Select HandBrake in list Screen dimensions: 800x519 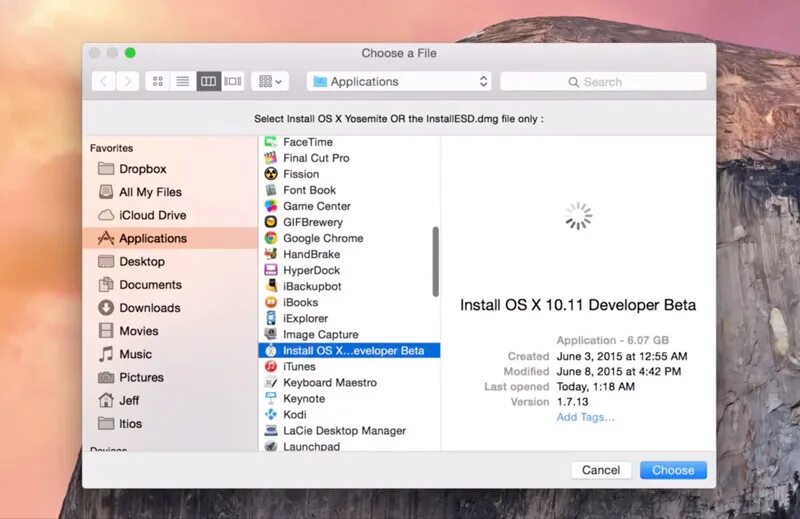pos(349,254)
